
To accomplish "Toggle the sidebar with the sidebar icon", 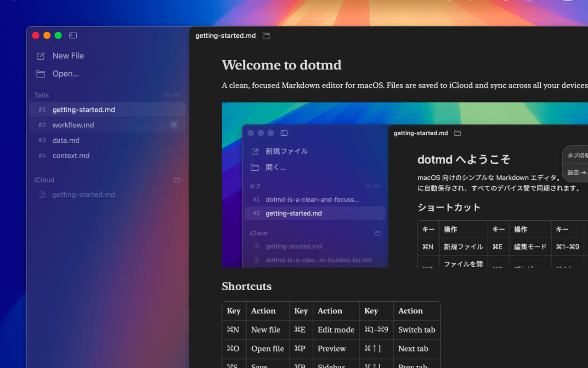I will (x=73, y=35).
